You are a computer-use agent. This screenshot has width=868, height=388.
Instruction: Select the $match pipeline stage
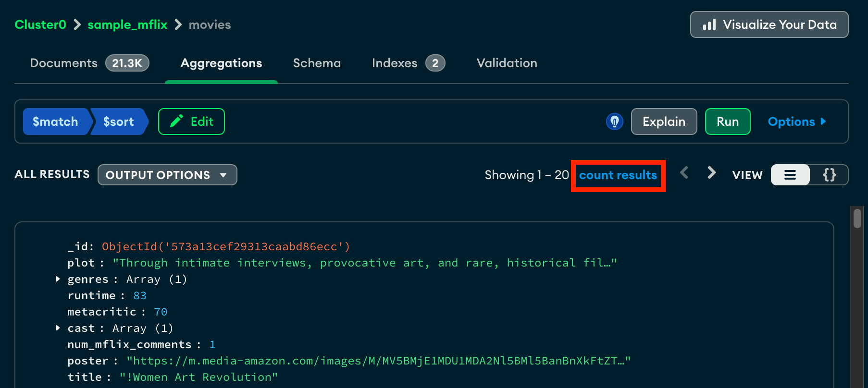coord(55,121)
